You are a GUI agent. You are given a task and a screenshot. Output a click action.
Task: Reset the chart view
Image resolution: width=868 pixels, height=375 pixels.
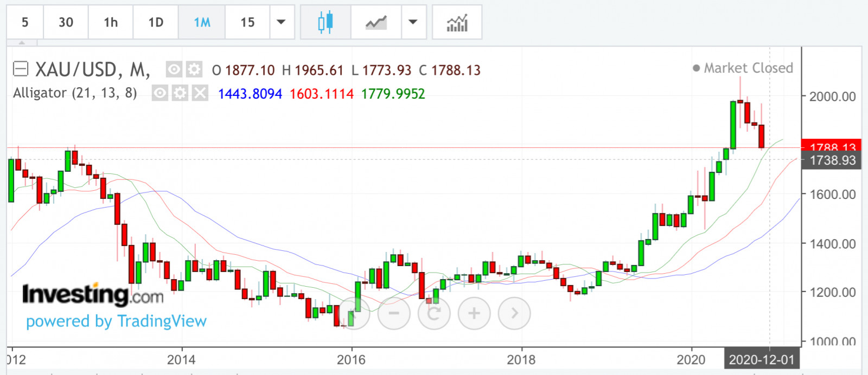pyautogui.click(x=434, y=313)
